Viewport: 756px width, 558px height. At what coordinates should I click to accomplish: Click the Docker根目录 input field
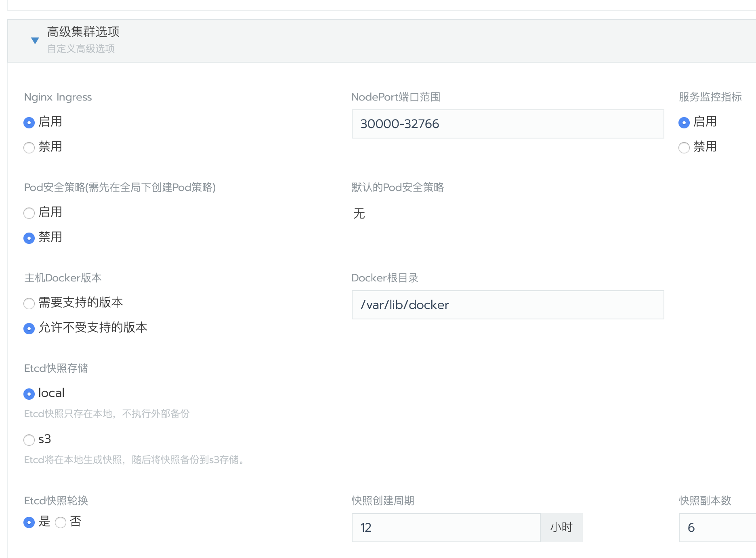click(x=508, y=305)
